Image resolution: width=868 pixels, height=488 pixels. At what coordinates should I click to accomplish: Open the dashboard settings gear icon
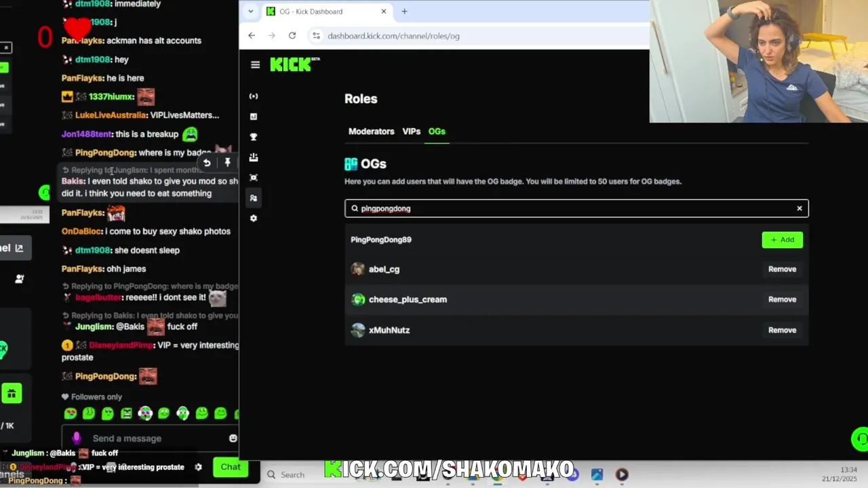pyautogui.click(x=254, y=218)
